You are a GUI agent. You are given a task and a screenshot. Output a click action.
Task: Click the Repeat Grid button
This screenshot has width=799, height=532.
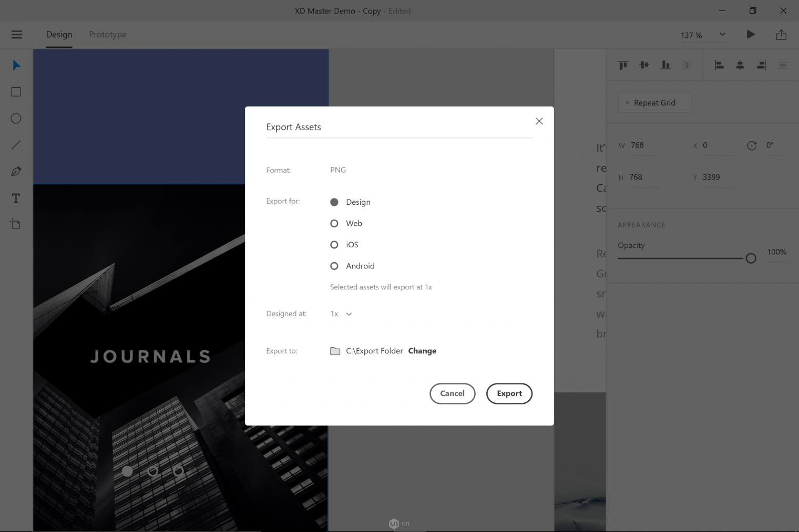click(654, 102)
